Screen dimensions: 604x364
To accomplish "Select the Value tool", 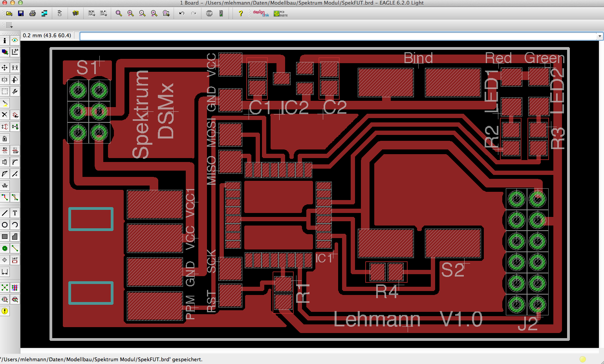I will click(x=15, y=150).
